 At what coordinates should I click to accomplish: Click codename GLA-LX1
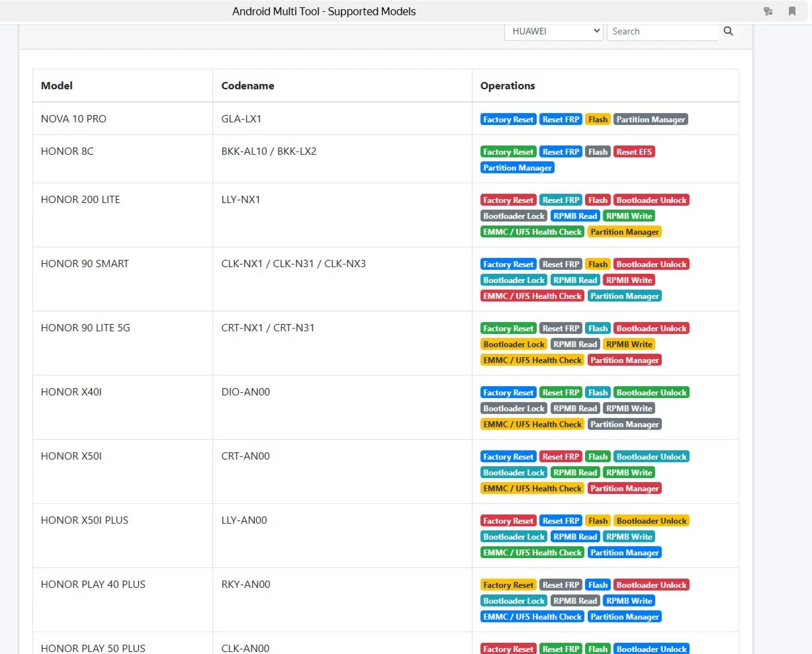[x=242, y=119]
